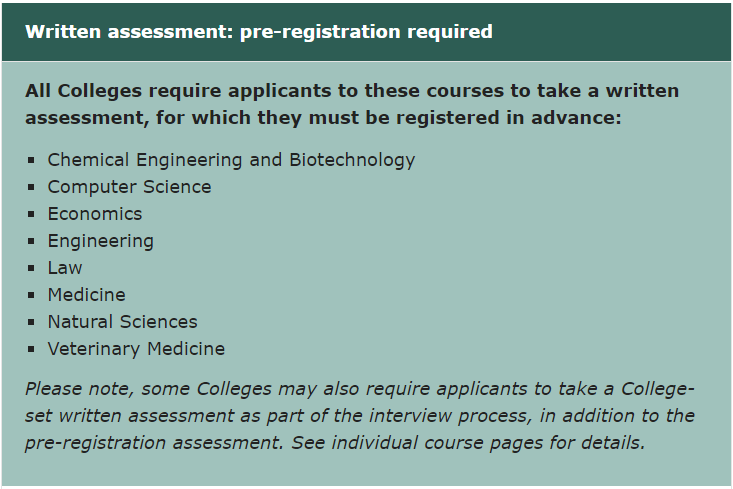This screenshot has height=489, width=733.
Task: Click the Medicine list item
Action: 86,295
